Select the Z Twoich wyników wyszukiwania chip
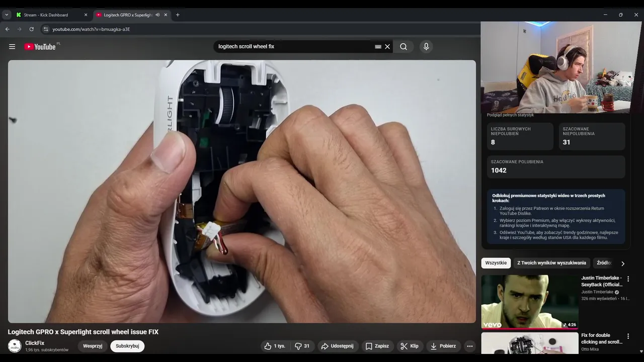644x362 pixels. [551, 263]
